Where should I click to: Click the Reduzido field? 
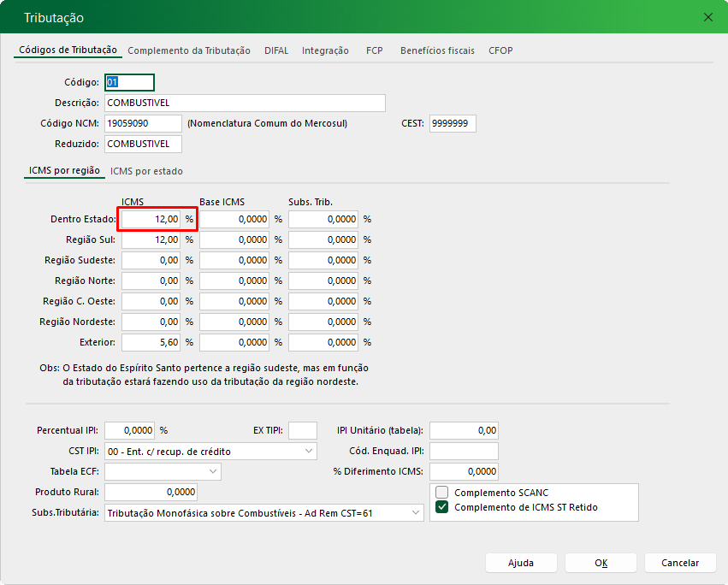pos(143,144)
